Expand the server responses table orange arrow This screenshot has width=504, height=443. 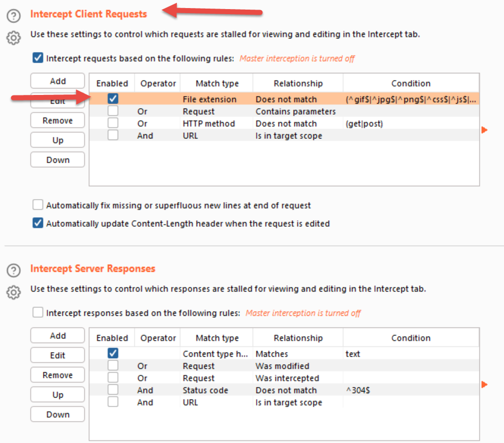pyautogui.click(x=484, y=385)
